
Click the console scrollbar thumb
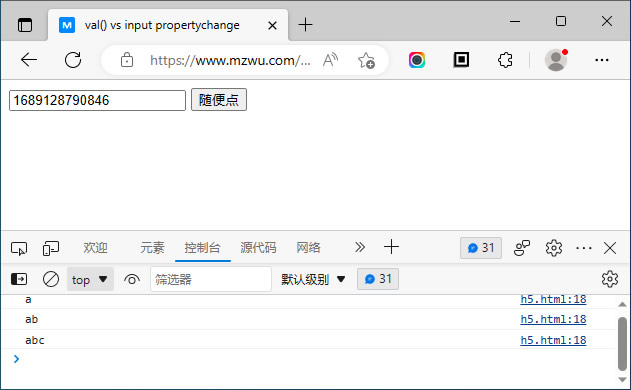point(622,343)
